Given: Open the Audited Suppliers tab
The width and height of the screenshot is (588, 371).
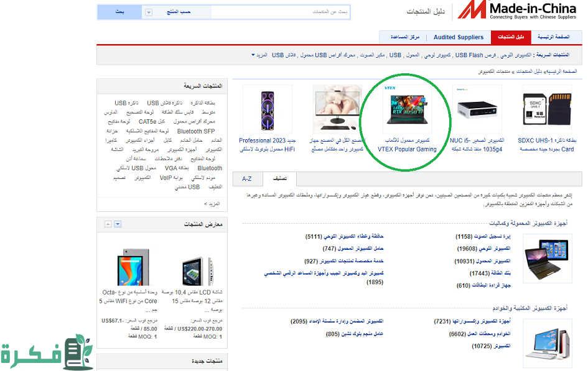Looking at the screenshot, I should point(459,37).
